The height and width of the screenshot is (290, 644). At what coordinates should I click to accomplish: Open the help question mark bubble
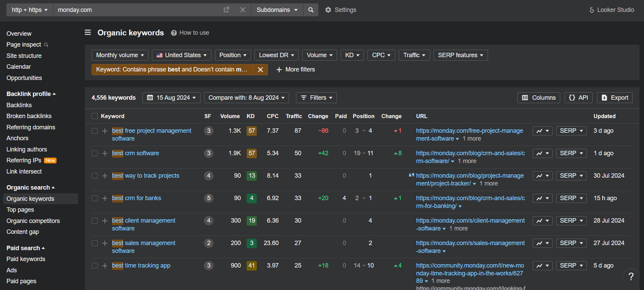point(631,276)
